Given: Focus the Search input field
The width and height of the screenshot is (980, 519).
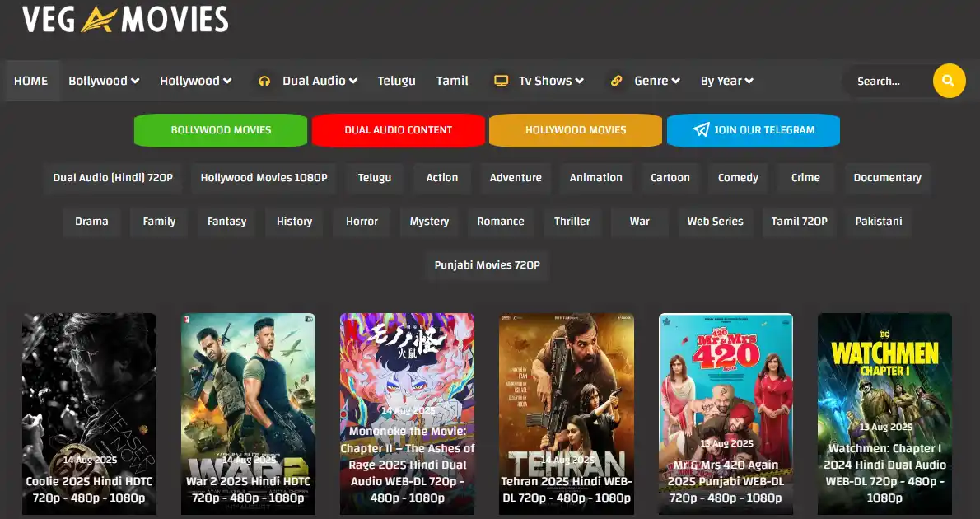Looking at the screenshot, I should point(888,82).
